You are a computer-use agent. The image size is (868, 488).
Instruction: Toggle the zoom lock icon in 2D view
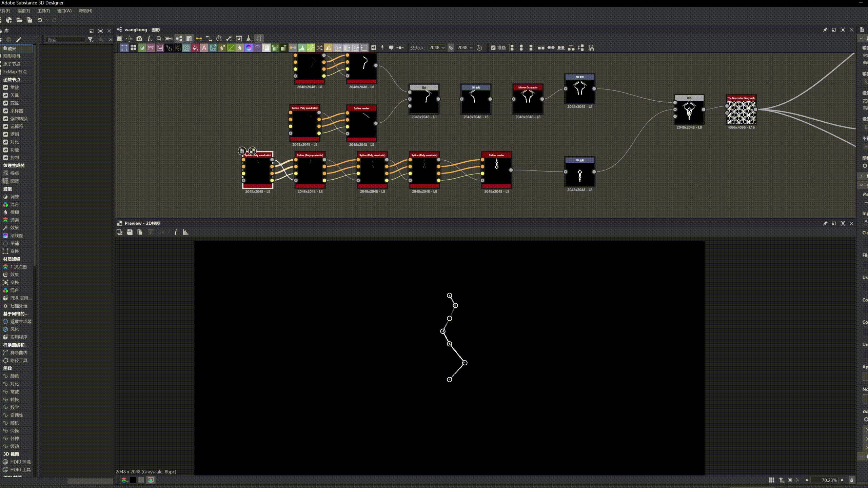pos(851,480)
